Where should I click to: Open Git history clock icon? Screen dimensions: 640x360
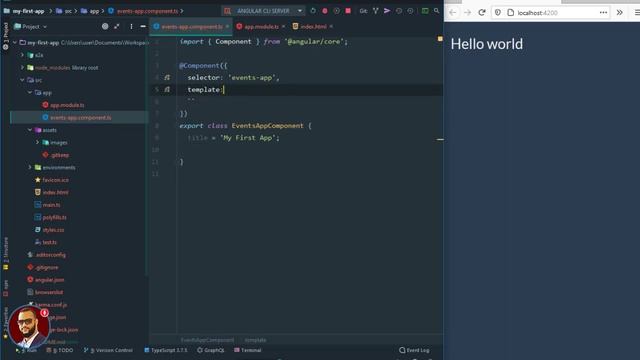[399, 11]
